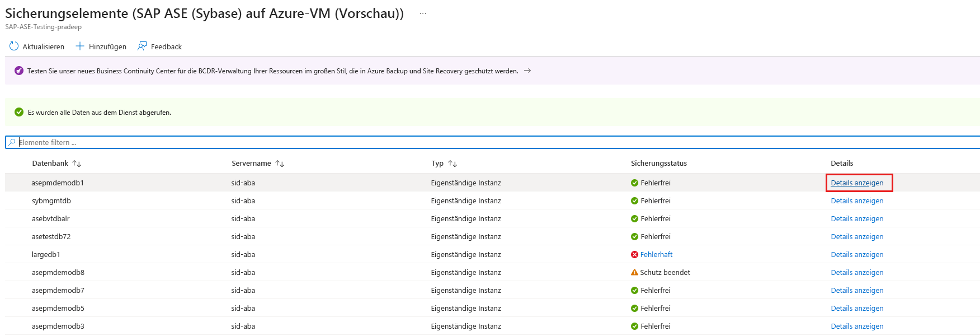Image resolution: width=980 pixels, height=336 pixels.
Task: Select the asepmdemodb7 database name
Action: 58,290
